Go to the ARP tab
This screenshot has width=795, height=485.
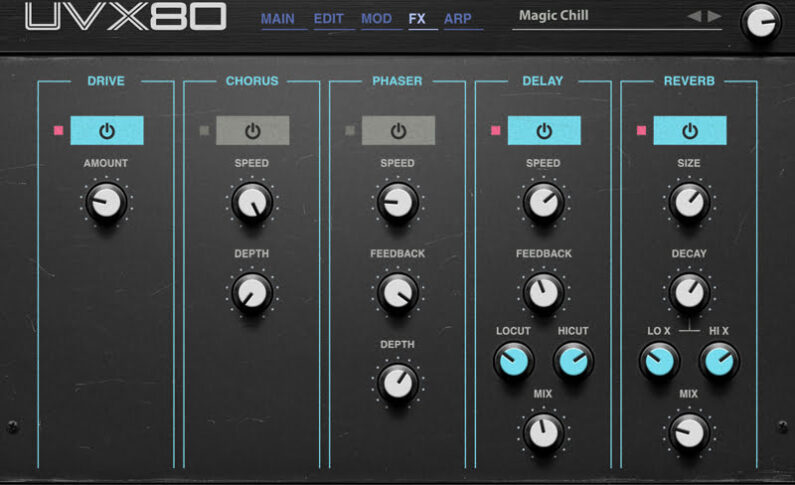coord(458,19)
